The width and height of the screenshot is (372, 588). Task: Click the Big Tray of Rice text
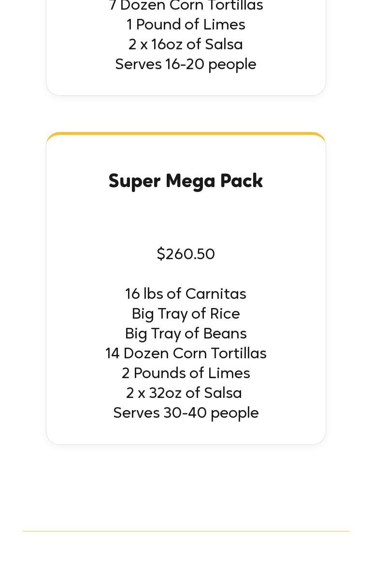(x=186, y=313)
